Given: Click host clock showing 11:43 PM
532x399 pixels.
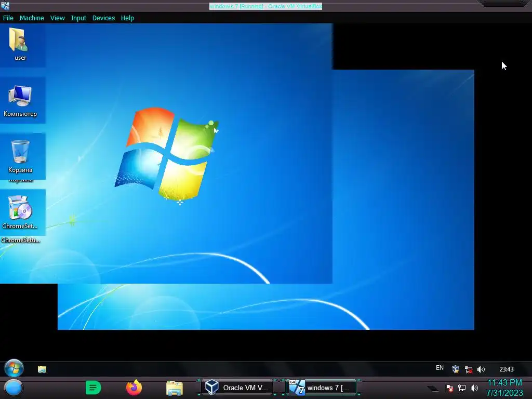Looking at the screenshot, I should [x=504, y=388].
